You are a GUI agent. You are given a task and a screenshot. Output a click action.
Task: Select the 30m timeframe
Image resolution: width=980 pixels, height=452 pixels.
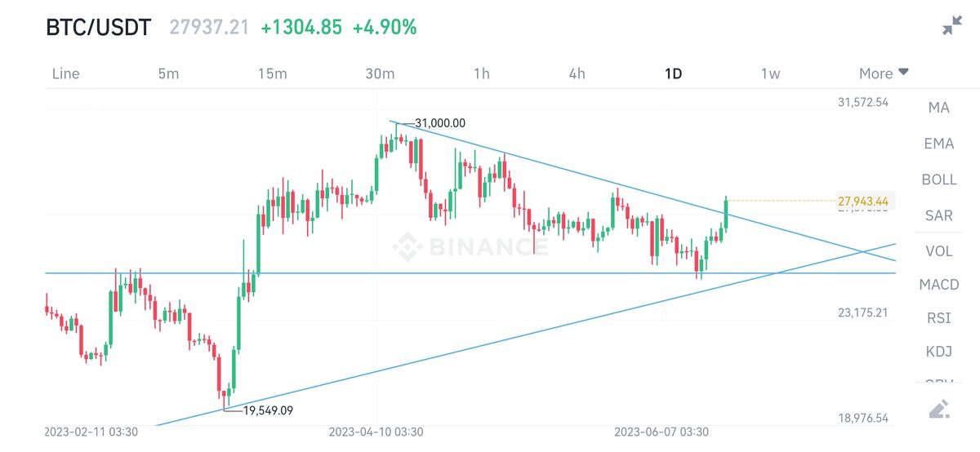(380, 73)
